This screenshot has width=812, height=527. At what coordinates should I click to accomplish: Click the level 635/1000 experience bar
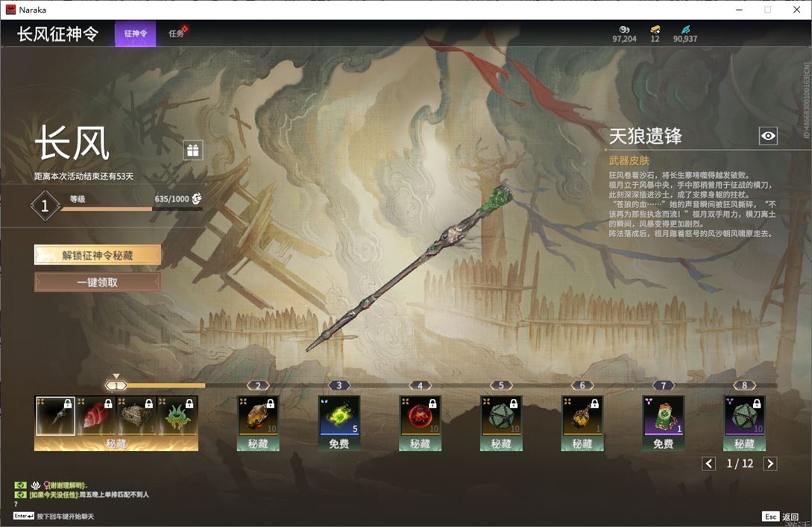(x=131, y=209)
